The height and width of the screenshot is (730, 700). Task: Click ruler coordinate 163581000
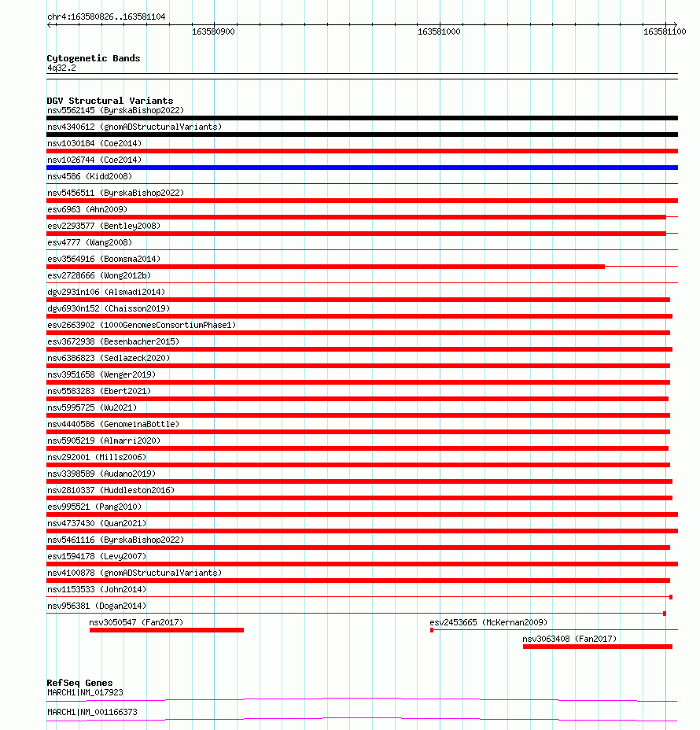pyautogui.click(x=439, y=31)
